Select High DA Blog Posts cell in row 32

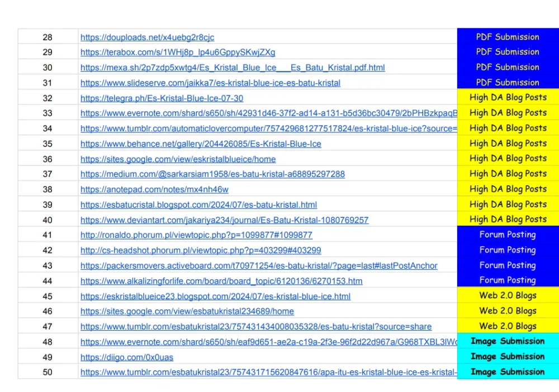(x=508, y=97)
